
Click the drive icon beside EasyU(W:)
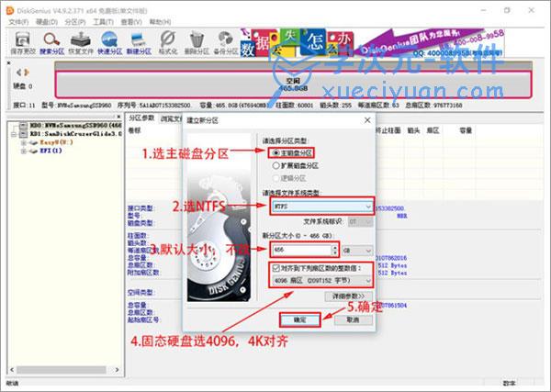pyautogui.click(x=33, y=142)
